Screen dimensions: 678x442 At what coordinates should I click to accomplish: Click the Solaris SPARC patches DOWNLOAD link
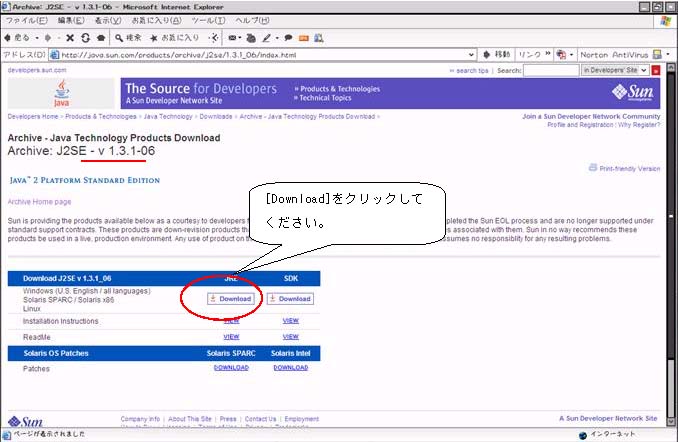[231, 367]
